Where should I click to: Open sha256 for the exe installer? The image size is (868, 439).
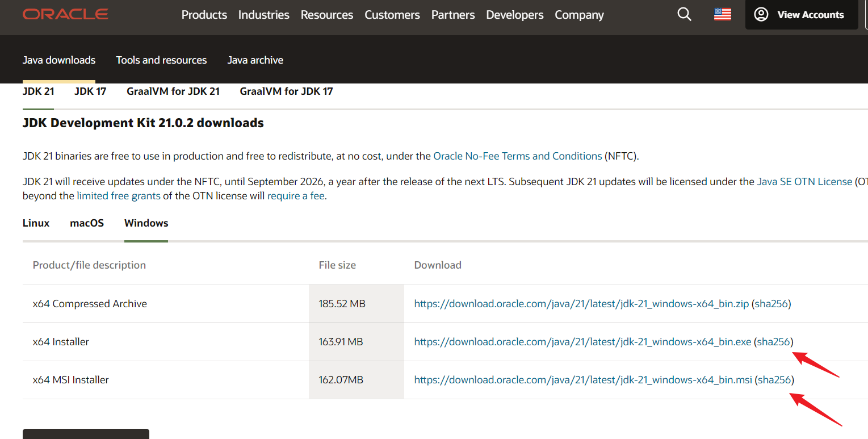774,342
